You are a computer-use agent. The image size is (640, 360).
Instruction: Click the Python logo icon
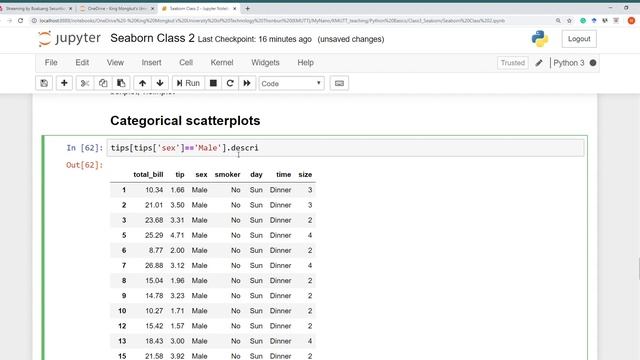tap(540, 39)
